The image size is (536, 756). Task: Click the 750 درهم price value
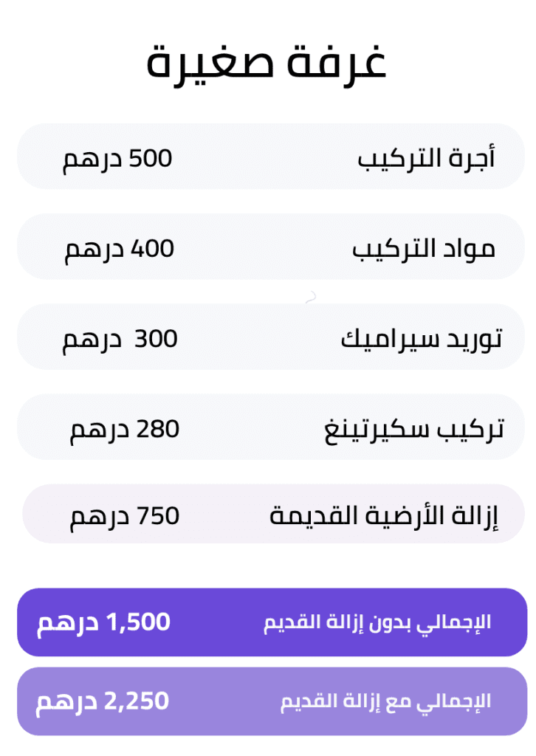pyautogui.click(x=125, y=516)
